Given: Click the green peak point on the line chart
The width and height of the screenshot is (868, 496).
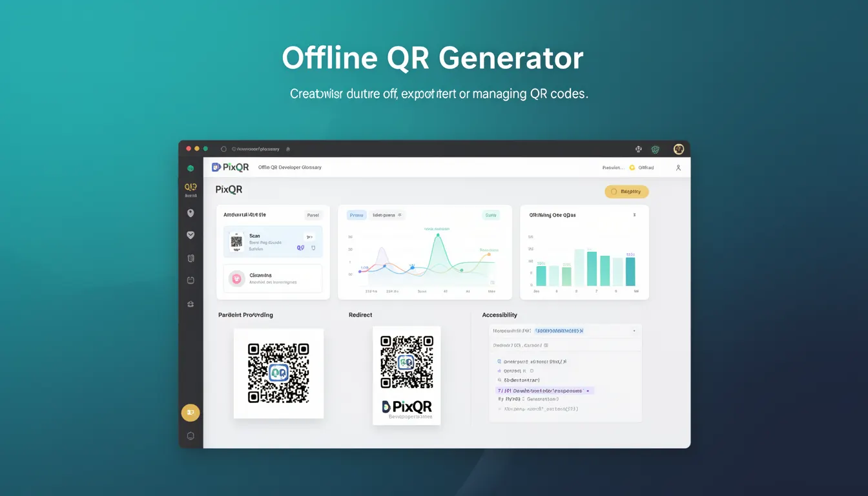Looking at the screenshot, I should 438,236.
